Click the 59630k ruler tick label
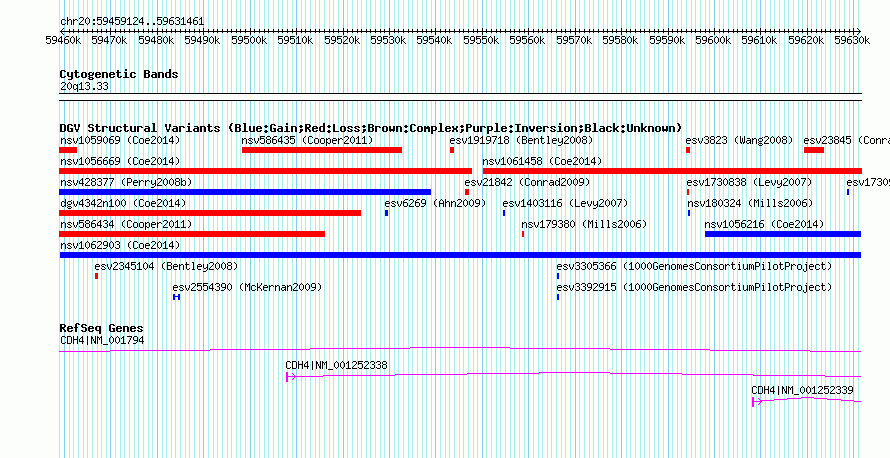Viewport: 890px width, 458px height. [851, 40]
